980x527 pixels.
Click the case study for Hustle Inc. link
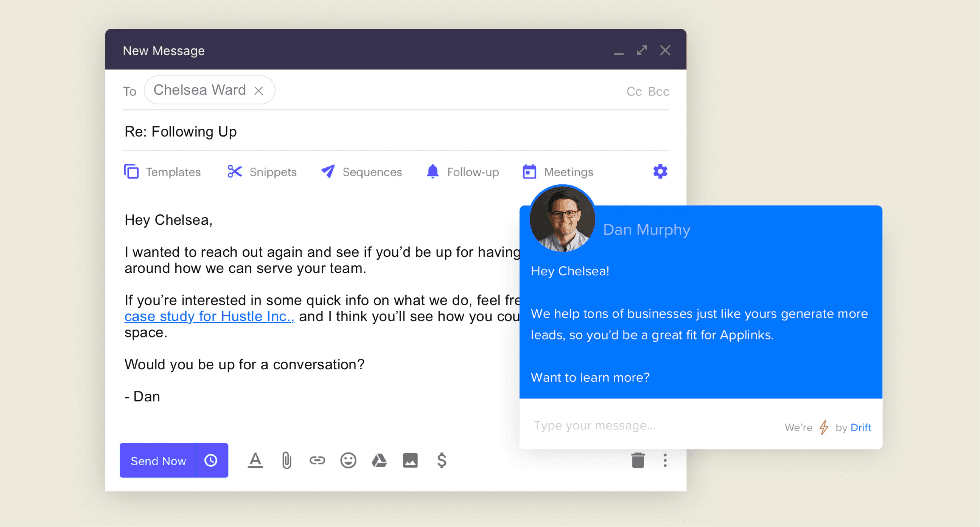(x=208, y=315)
